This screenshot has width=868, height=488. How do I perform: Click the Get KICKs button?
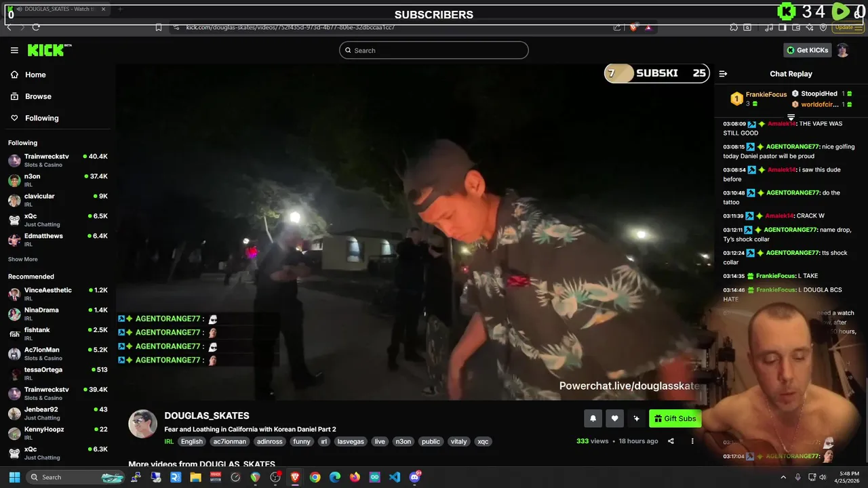coord(807,50)
